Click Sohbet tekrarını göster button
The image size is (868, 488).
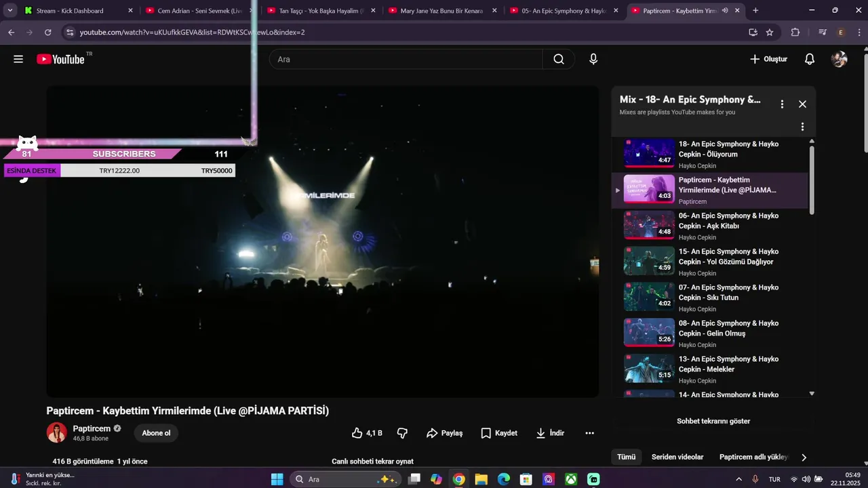click(x=713, y=421)
